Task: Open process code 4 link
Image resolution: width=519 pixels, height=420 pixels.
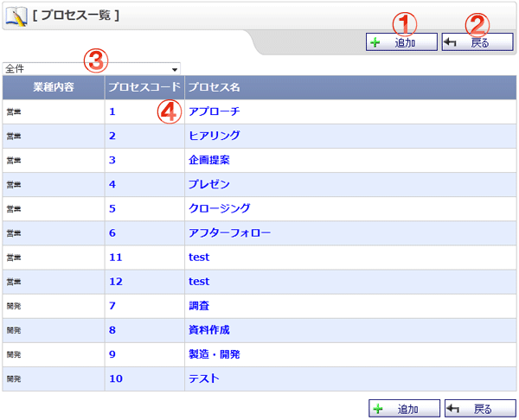Action: click(112, 185)
